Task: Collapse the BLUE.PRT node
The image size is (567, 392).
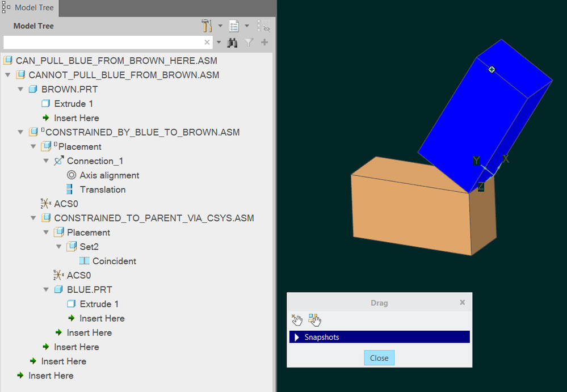Action: (x=46, y=290)
